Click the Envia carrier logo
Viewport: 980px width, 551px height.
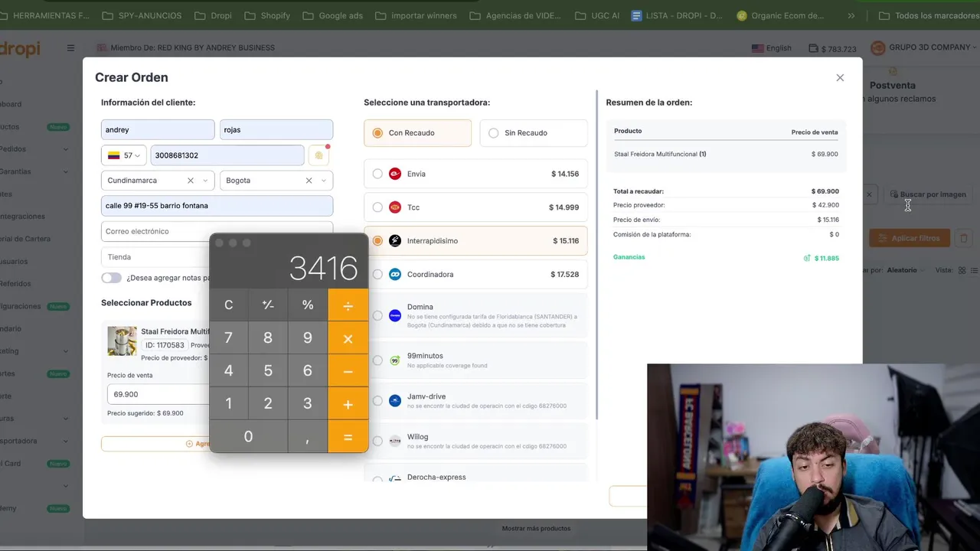[395, 174]
